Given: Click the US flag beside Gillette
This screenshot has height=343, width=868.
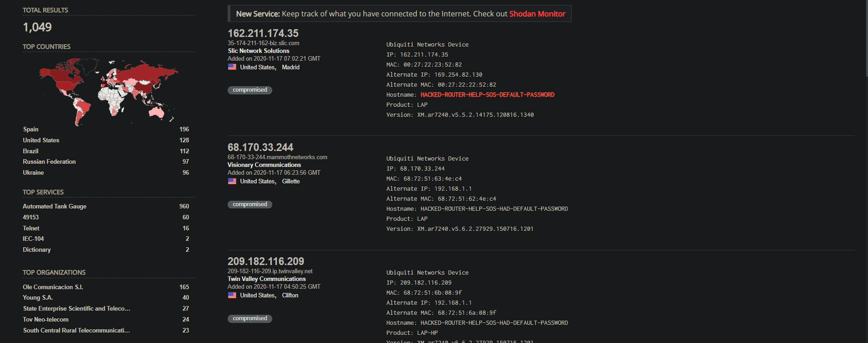Looking at the screenshot, I should (x=232, y=181).
